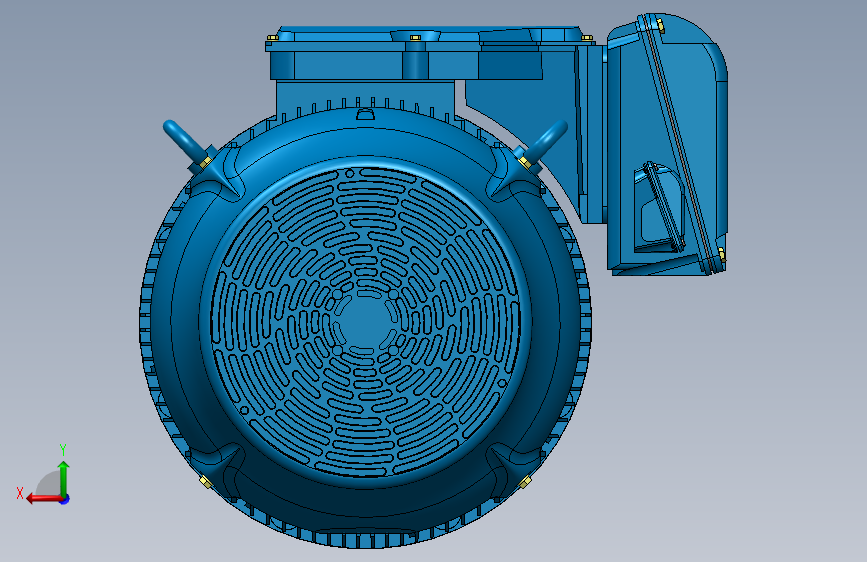Pick the yellow bolt at the top center of the terminal base
Viewport: 867px width, 562px height.
[x=415, y=38]
